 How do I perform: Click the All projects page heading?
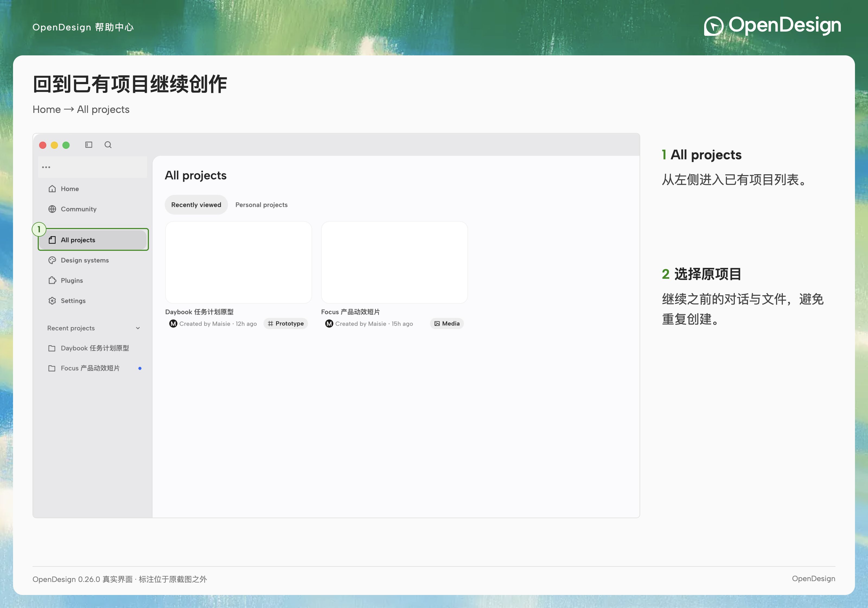196,176
